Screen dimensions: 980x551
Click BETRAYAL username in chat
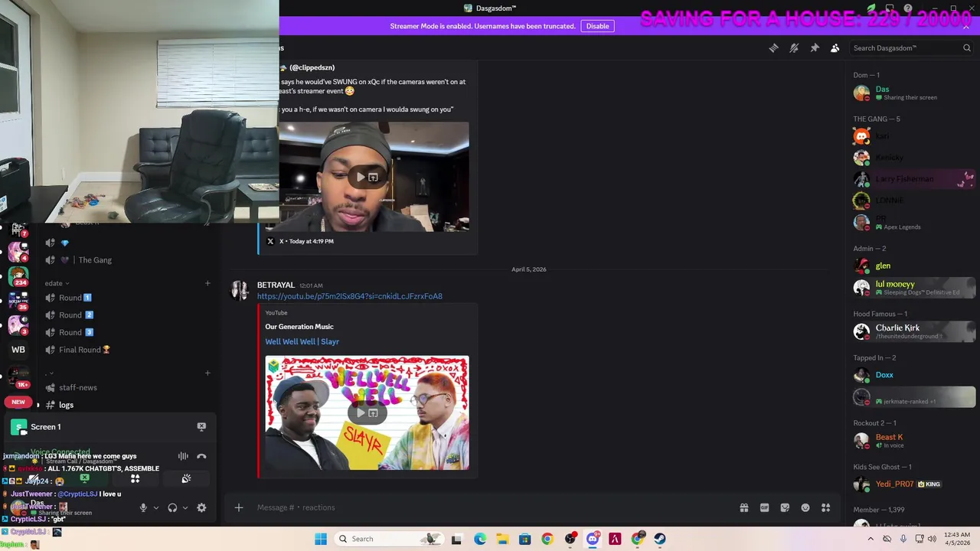click(x=276, y=285)
